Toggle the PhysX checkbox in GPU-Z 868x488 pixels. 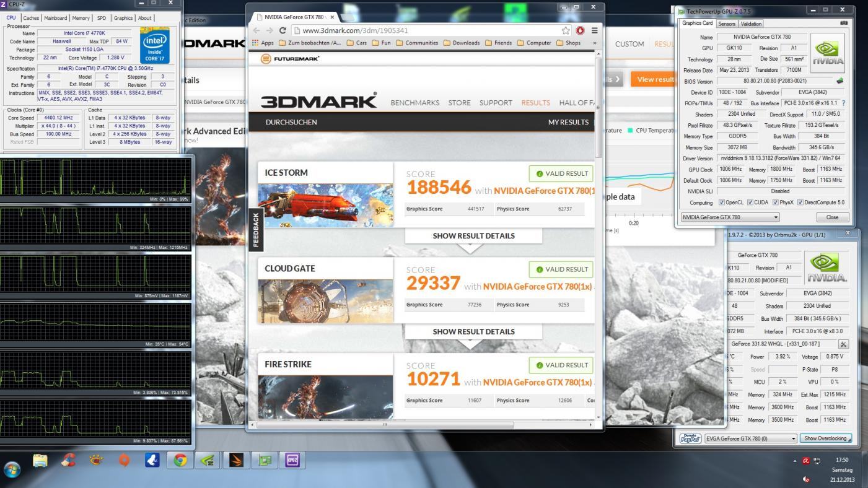tap(776, 203)
